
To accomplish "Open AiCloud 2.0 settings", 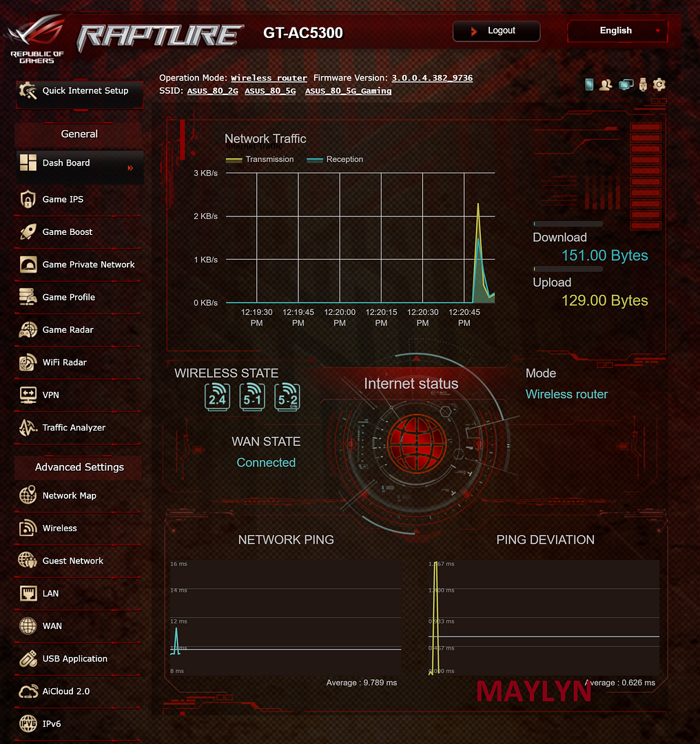I will (x=66, y=691).
